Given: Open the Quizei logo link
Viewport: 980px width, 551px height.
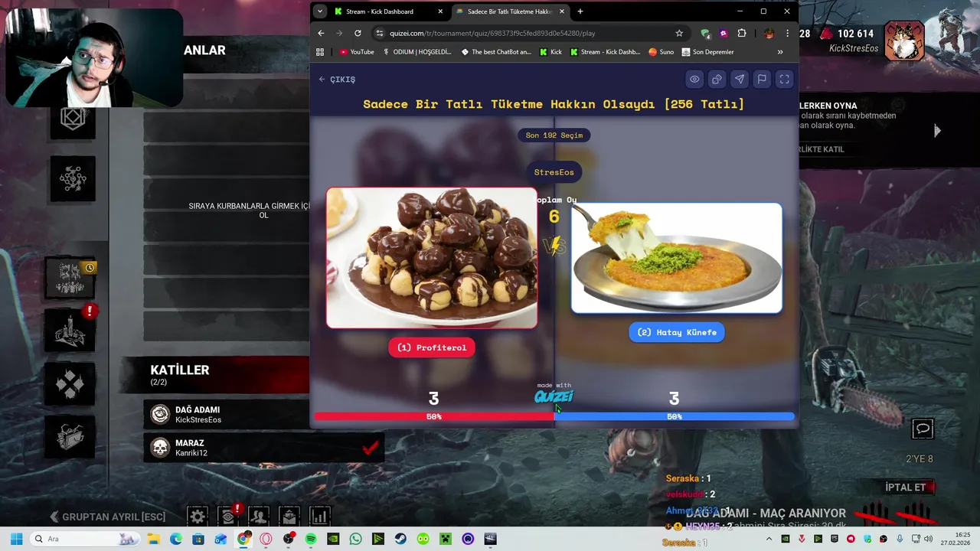Looking at the screenshot, I should tap(554, 396).
